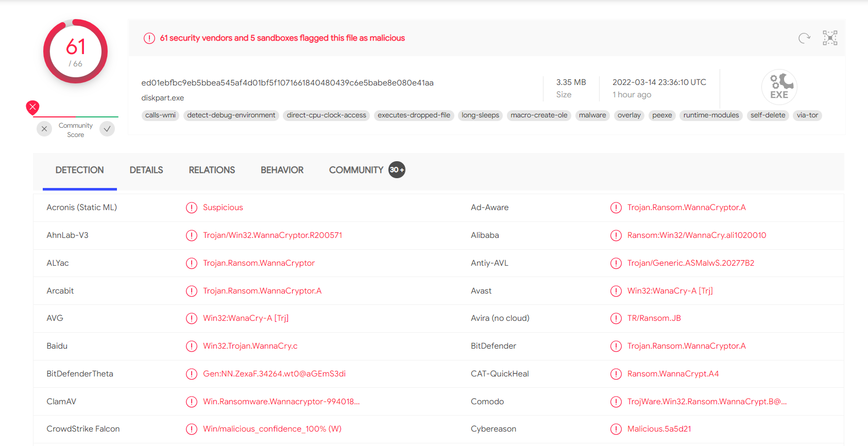Click warning icon beside Acronis Suspicious result
868x446 pixels.
pos(192,208)
